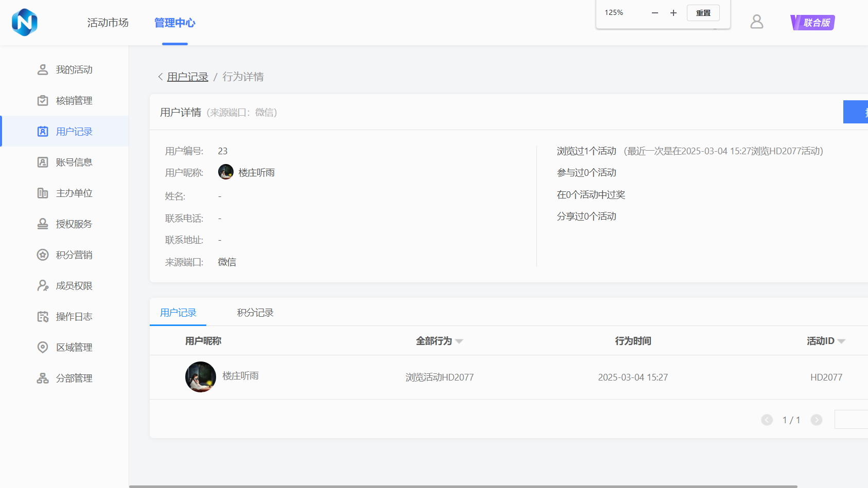The image size is (868, 488).
Task: Click the 积分营销 star icon
Action: tap(43, 255)
